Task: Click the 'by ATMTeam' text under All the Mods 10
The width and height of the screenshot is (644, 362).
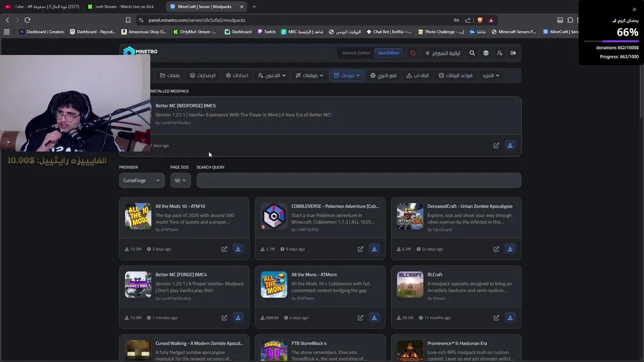Action: pos(167,230)
